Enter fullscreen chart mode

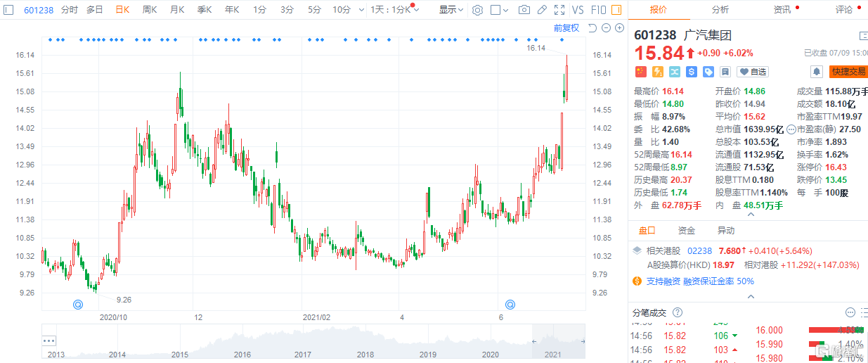click(559, 10)
